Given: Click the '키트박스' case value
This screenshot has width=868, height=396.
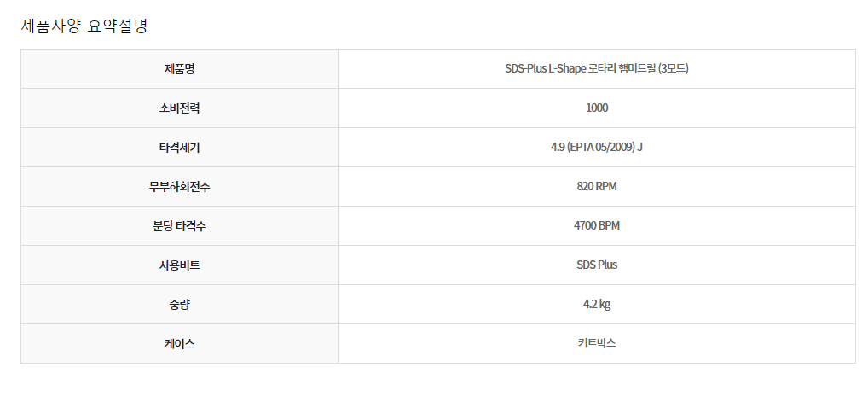Looking at the screenshot, I should 597,344.
